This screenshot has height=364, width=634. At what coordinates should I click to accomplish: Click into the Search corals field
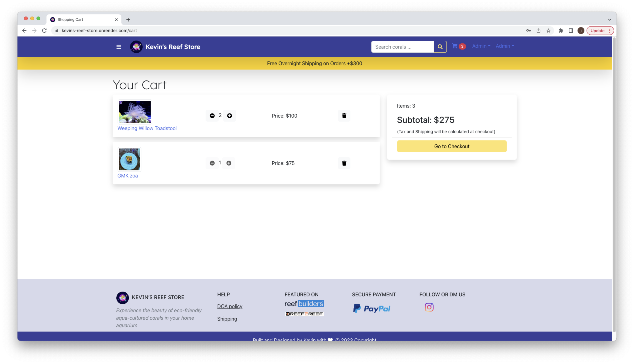click(402, 47)
